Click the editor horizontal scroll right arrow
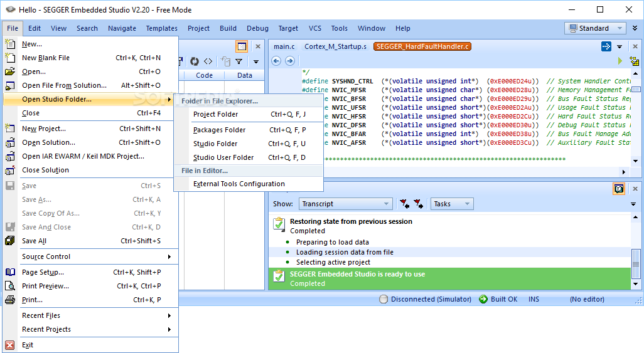The width and height of the screenshot is (644, 353). coord(624,172)
